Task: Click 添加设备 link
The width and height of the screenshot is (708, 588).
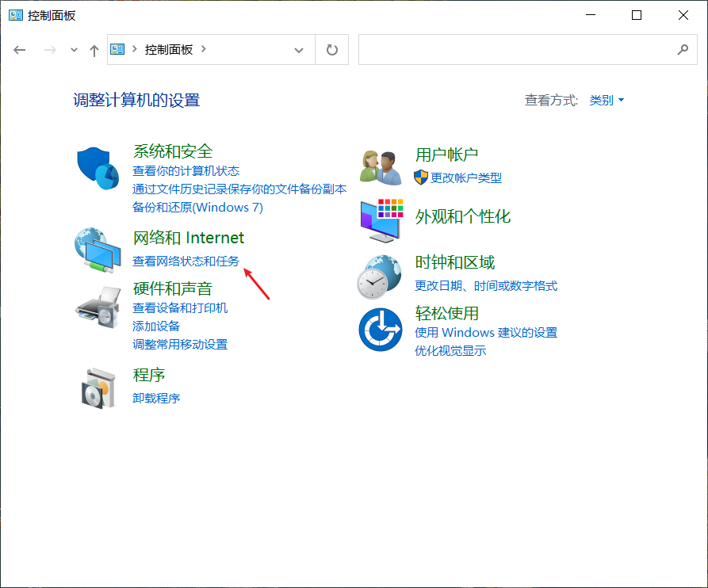Action: tap(155, 326)
